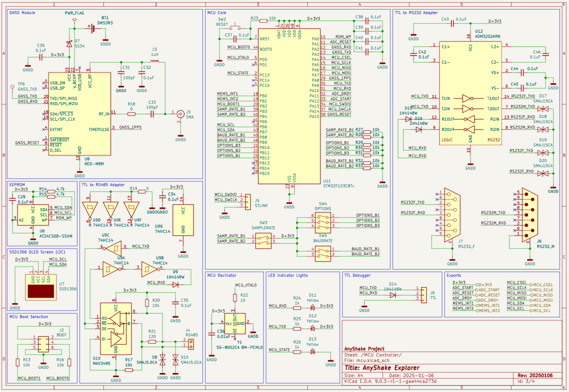Click the "File: mcu.kicad_sch" field
The height and width of the screenshot is (392, 569).
point(367,360)
